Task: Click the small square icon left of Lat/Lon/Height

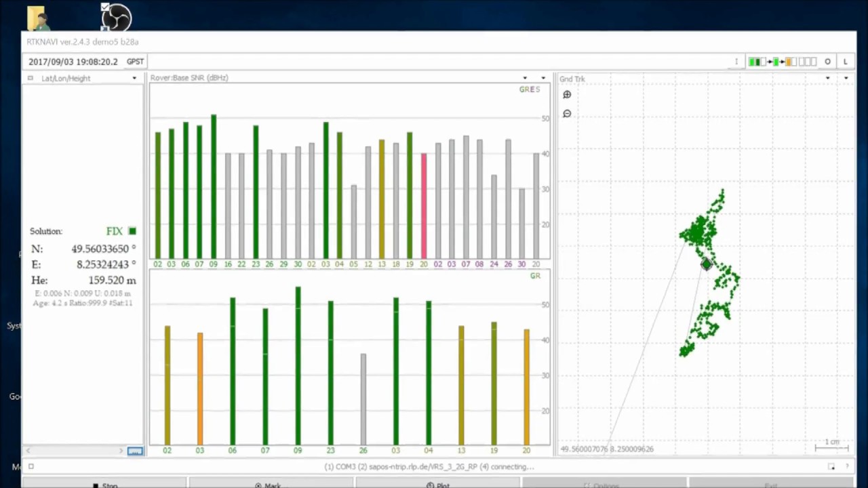Action: tap(31, 78)
